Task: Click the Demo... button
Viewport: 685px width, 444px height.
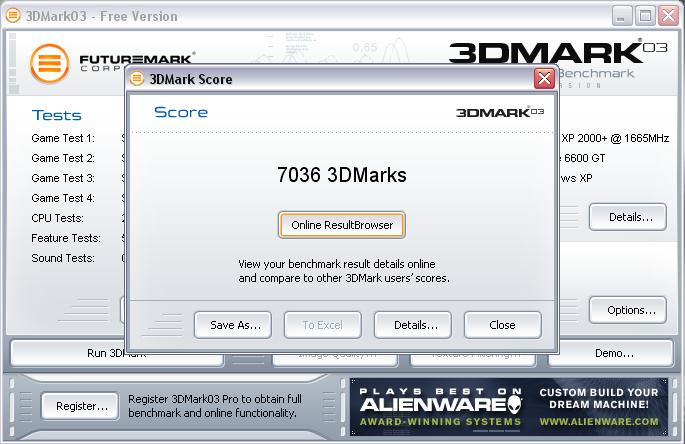Action: pyautogui.click(x=611, y=354)
